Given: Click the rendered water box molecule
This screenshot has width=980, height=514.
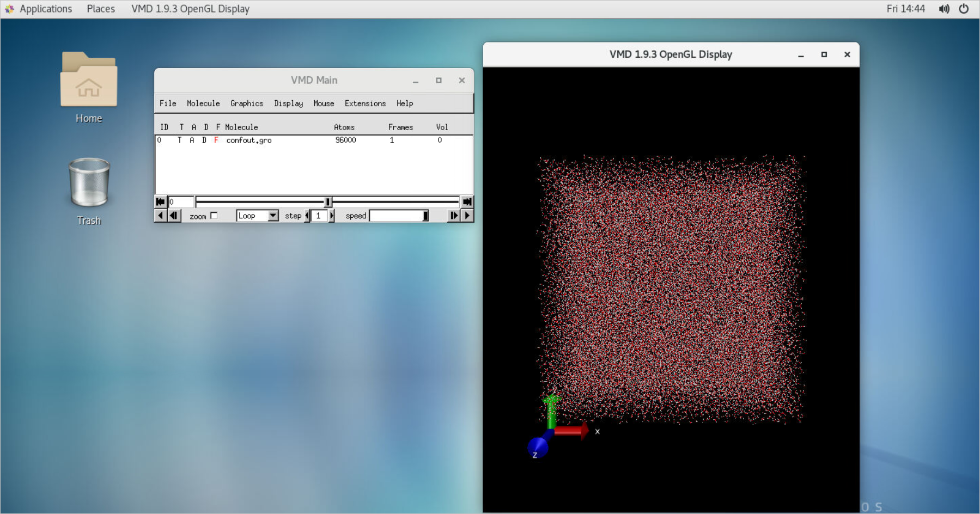Looking at the screenshot, I should pos(671,289).
